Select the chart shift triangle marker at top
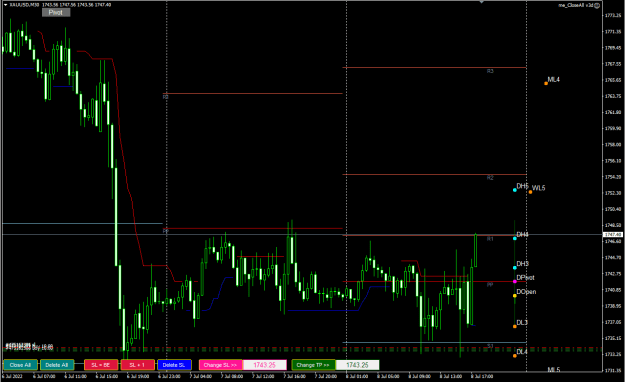The width and height of the screenshot is (625, 382). point(482,2)
